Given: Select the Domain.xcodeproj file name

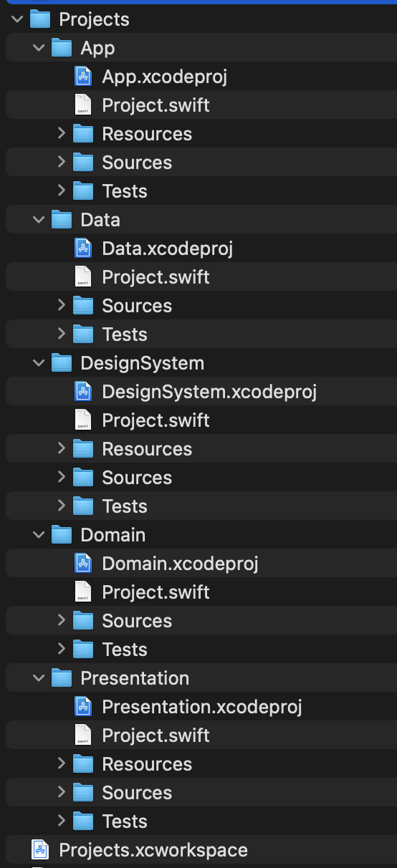Looking at the screenshot, I should click(180, 564).
